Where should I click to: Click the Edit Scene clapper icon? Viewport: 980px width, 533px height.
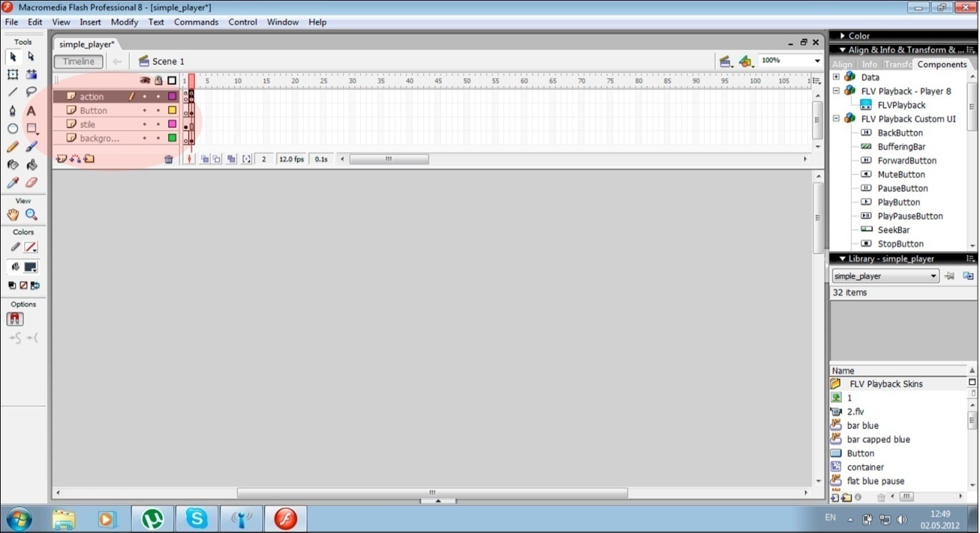tap(726, 62)
